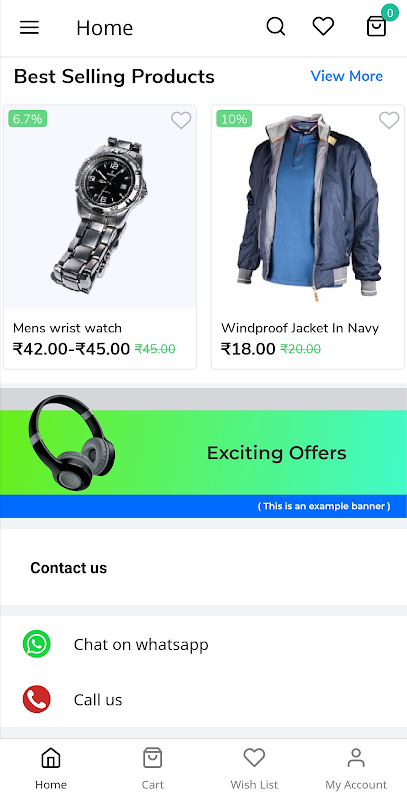Go to the Home bottom tab
The height and width of the screenshot is (800, 407).
point(51,768)
